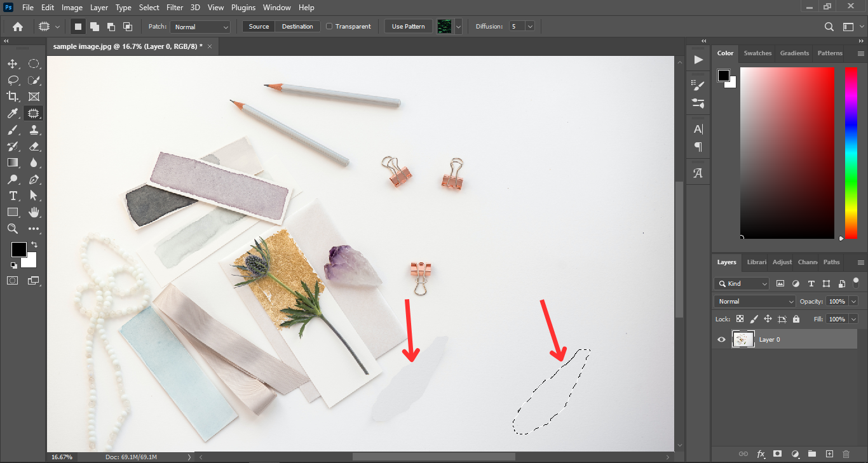Enable the Transparent option in the options bar
Viewport: 868px width, 463px height.
point(329,26)
